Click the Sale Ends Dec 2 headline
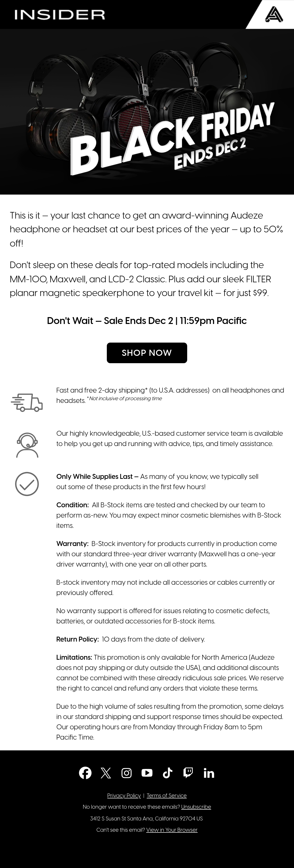The width and height of the screenshot is (294, 868). click(x=147, y=321)
